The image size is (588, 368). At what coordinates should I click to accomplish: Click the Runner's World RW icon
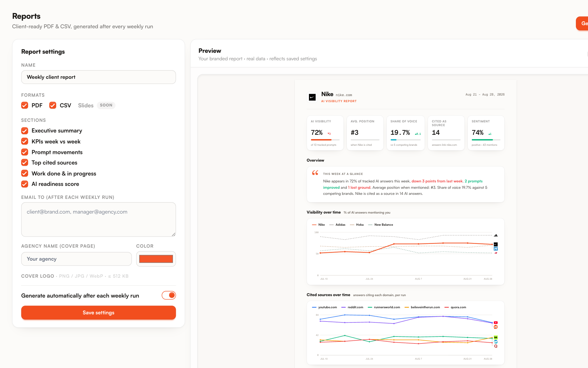[496, 342]
